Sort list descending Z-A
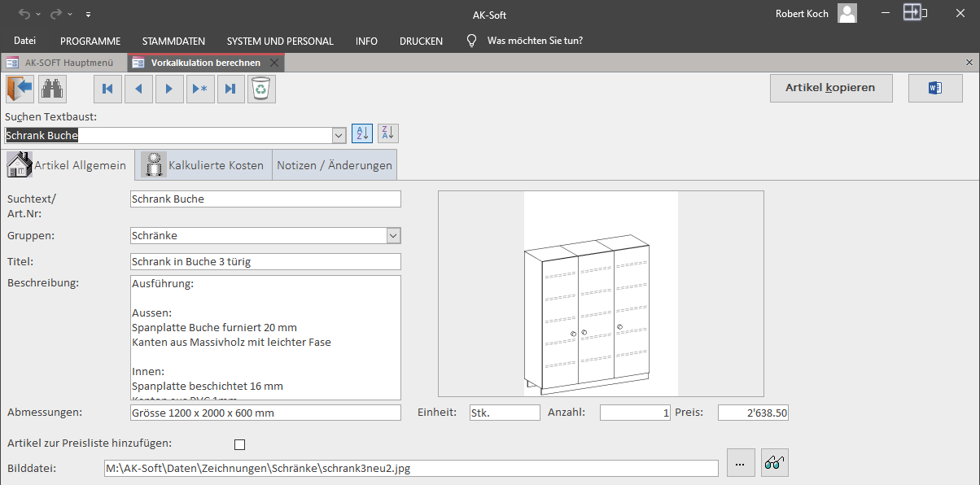980x485 pixels. 388,133
